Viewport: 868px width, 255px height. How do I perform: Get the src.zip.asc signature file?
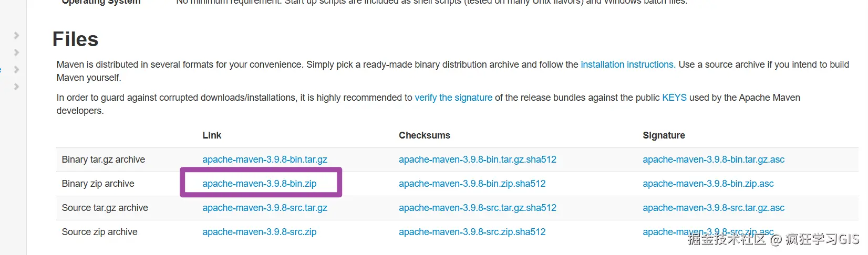click(667, 232)
